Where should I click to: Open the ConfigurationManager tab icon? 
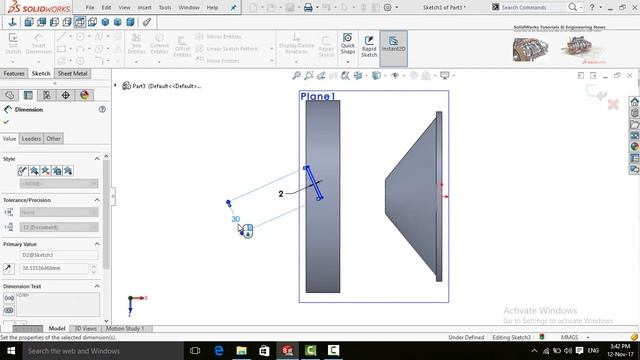click(47, 95)
